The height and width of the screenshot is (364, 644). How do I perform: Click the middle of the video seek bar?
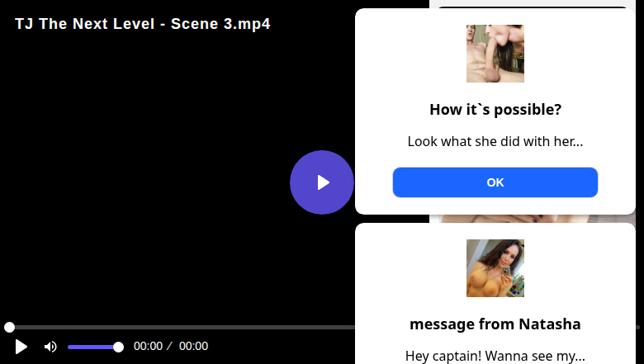coord(182,328)
